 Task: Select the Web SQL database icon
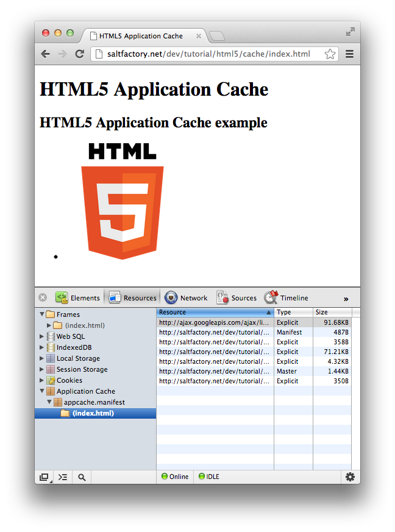point(51,336)
